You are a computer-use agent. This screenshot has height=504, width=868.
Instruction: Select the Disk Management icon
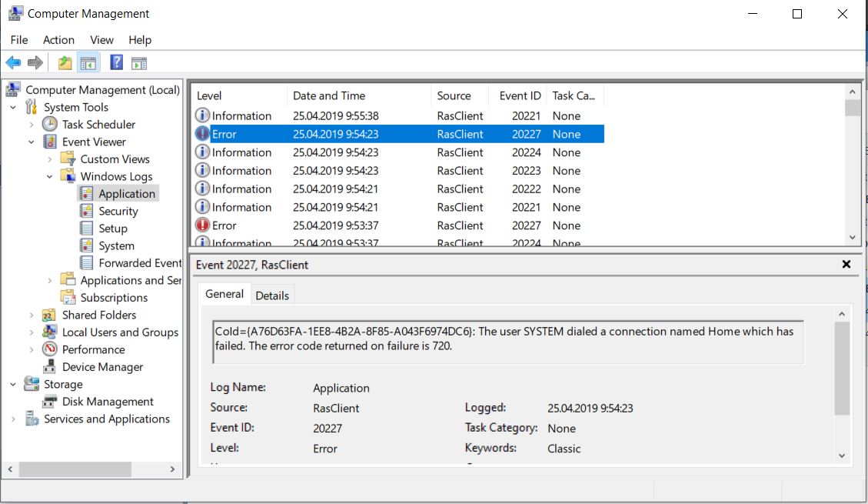50,401
